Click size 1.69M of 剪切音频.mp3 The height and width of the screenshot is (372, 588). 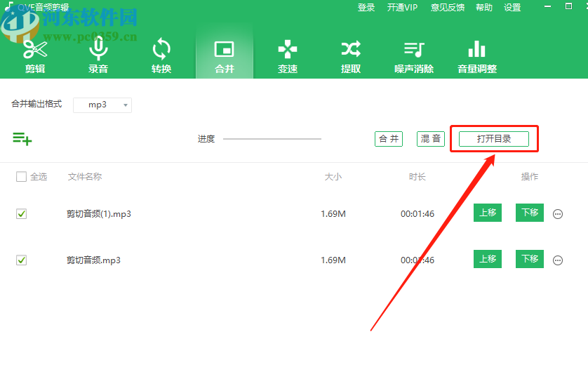(x=333, y=260)
